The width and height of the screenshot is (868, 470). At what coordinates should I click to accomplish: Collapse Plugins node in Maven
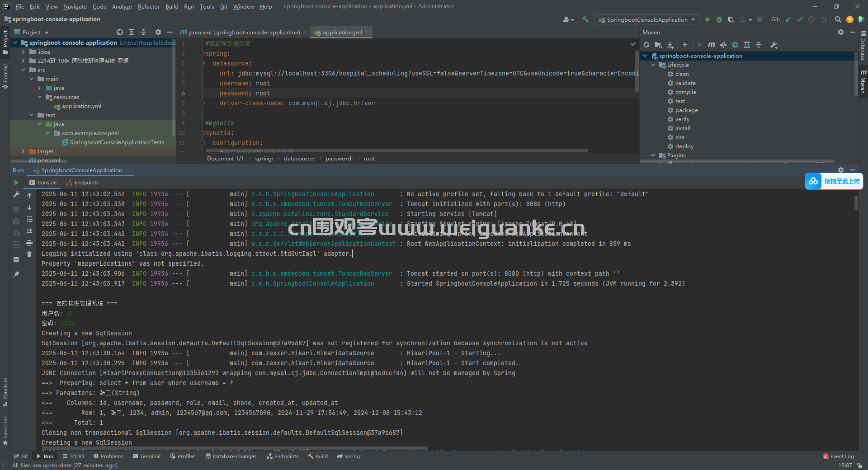(653, 155)
